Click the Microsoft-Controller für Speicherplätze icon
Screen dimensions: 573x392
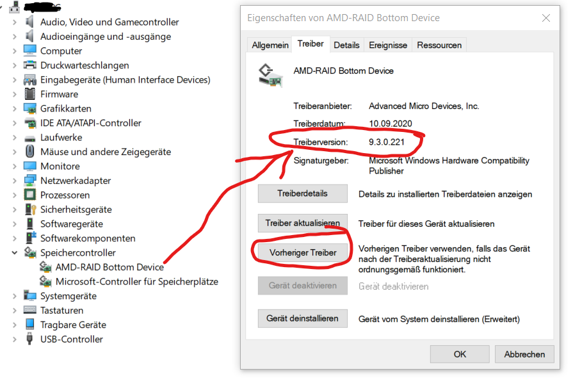coord(45,281)
